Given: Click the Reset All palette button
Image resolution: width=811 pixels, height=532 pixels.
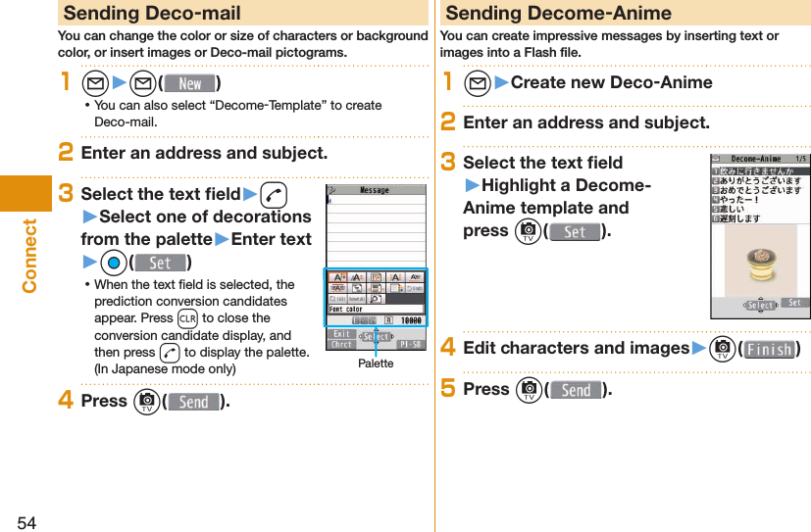Looking at the screenshot, I should [x=357, y=299].
